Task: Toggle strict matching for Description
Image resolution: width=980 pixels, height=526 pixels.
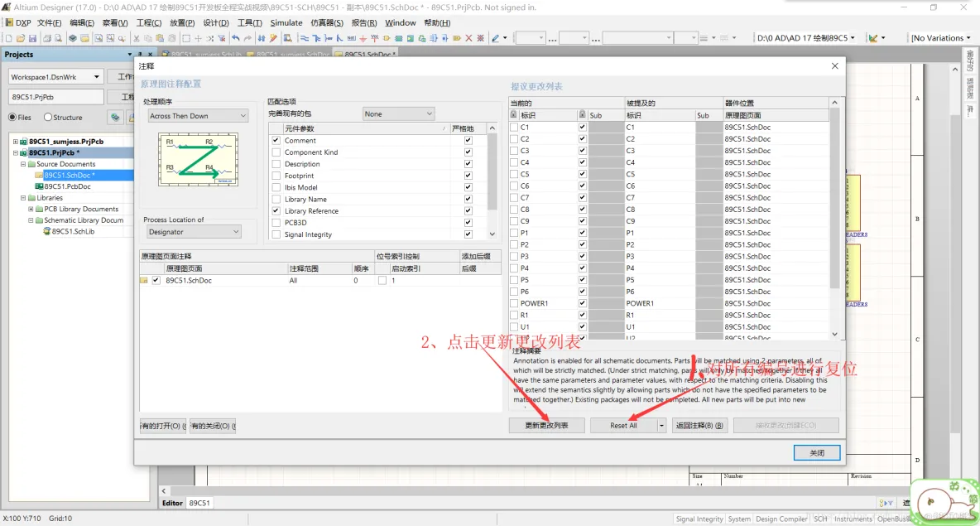Action: 468,164
